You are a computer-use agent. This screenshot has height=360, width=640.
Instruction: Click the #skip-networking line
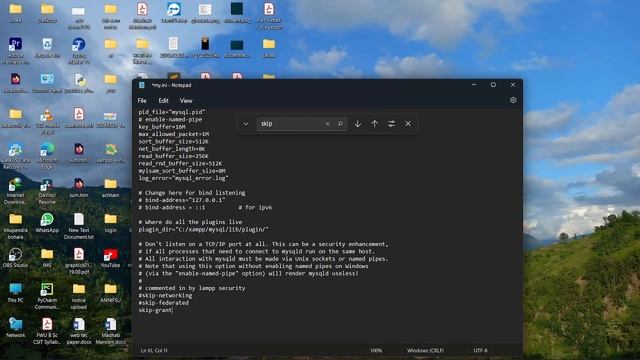[x=165, y=296]
